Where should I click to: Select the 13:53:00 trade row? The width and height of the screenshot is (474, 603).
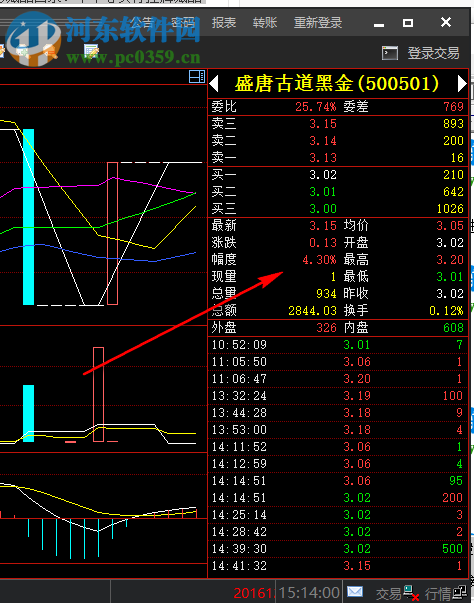coord(338,430)
